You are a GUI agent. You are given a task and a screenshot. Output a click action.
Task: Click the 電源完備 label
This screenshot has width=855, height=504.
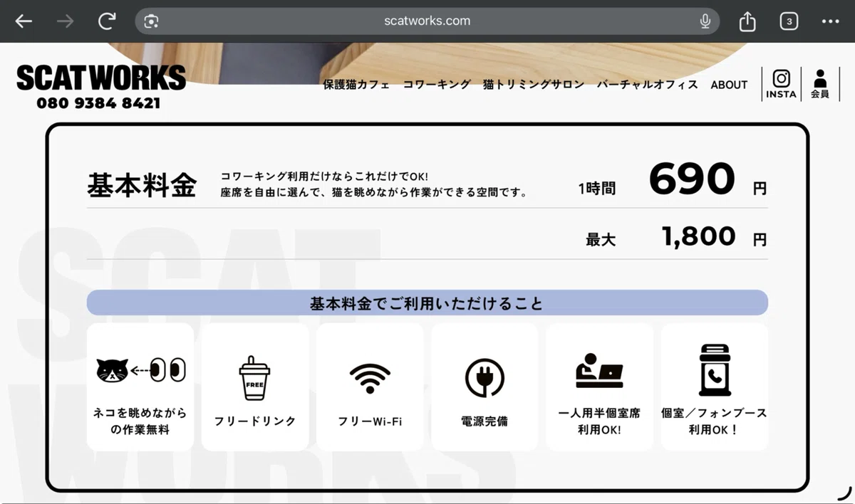tap(484, 421)
